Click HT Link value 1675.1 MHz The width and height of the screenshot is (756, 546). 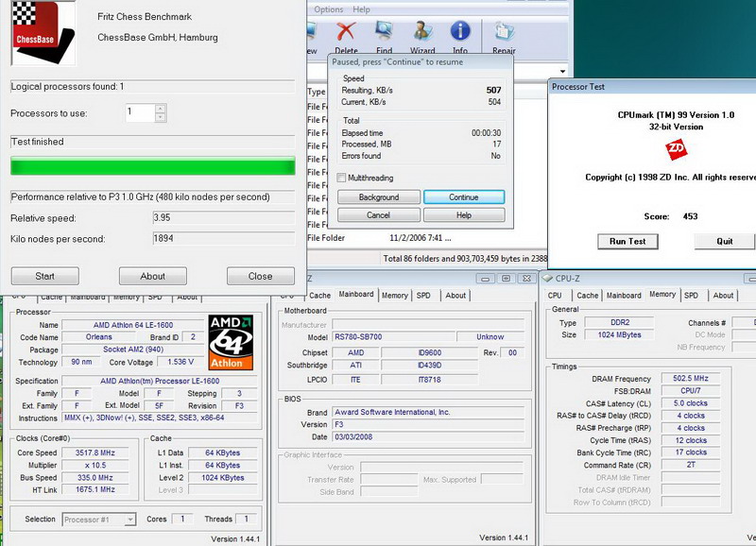(x=95, y=489)
